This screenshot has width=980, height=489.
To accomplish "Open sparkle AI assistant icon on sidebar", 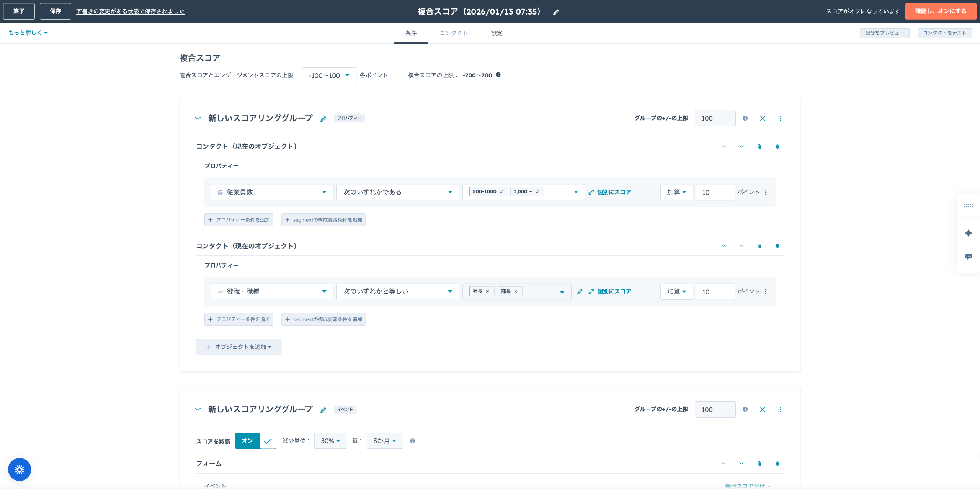I will click(x=968, y=233).
